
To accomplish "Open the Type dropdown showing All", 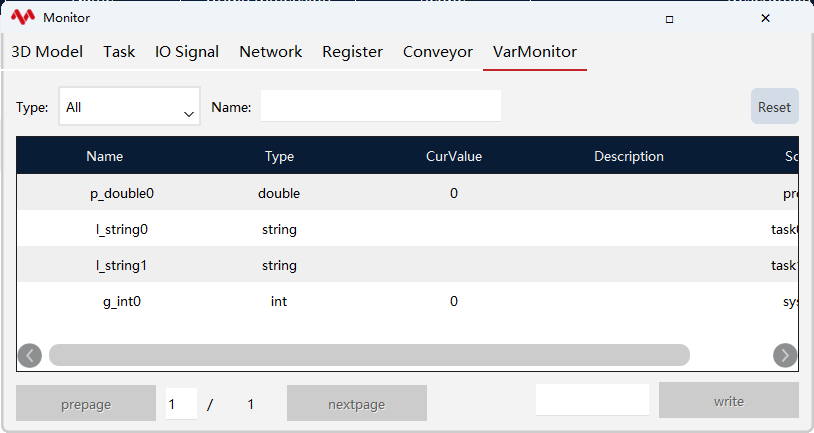I will click(129, 106).
